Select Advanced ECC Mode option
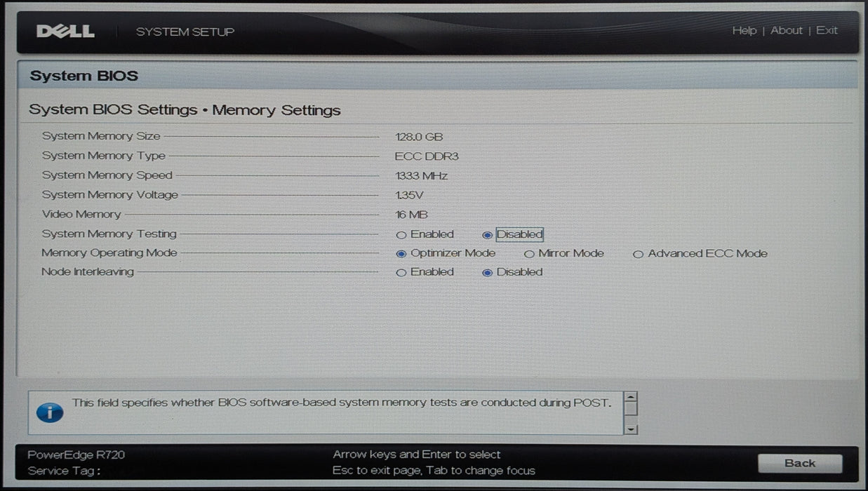The height and width of the screenshot is (491, 868). (638, 254)
